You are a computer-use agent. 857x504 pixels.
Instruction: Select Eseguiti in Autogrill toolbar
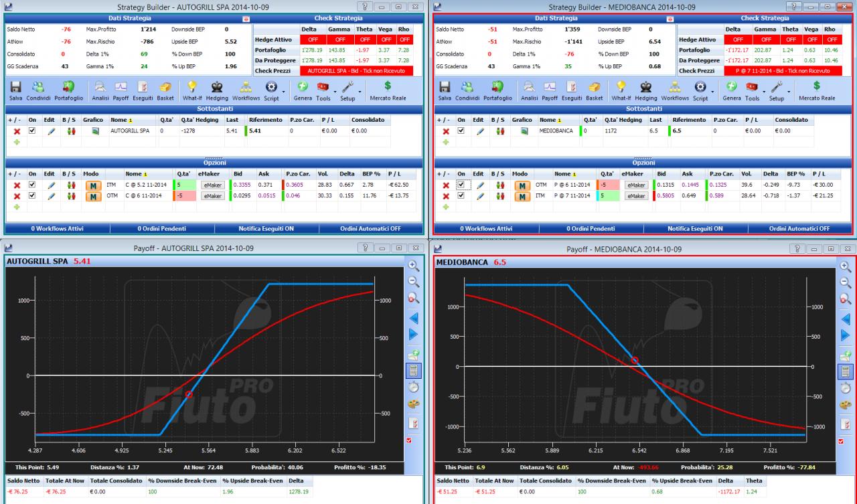[143, 91]
